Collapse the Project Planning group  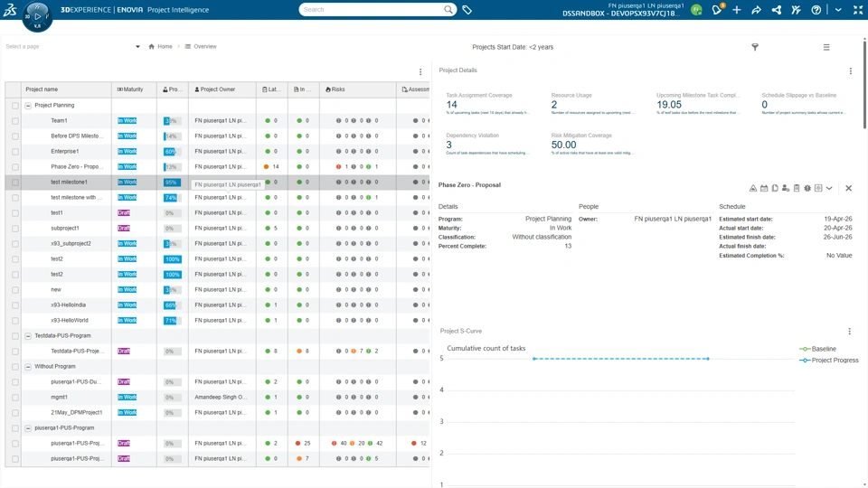[x=28, y=105]
